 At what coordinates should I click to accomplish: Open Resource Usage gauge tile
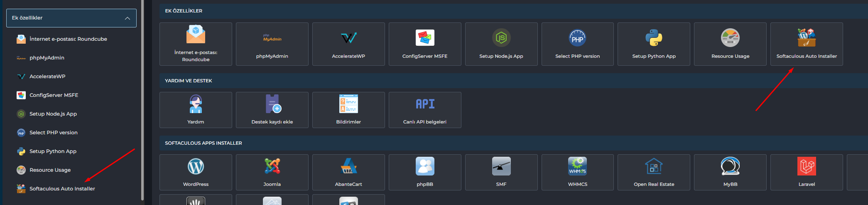tap(730, 44)
